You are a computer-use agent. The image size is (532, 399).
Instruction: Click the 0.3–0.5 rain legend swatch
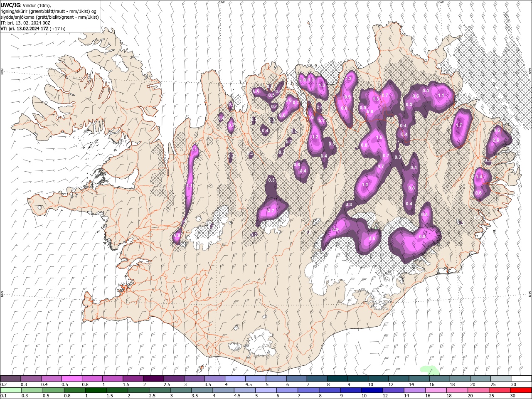click(x=32, y=390)
